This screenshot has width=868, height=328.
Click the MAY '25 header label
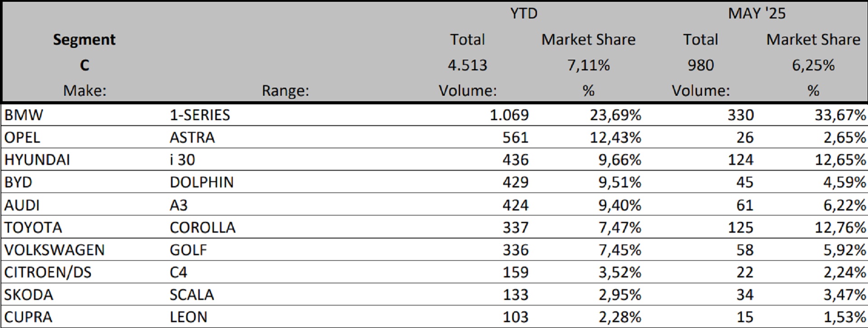coord(756,14)
